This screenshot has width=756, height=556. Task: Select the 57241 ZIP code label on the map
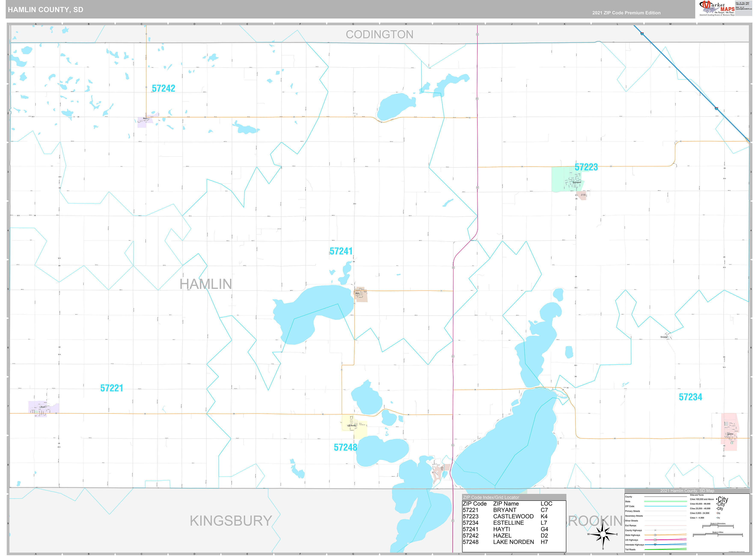[342, 251]
